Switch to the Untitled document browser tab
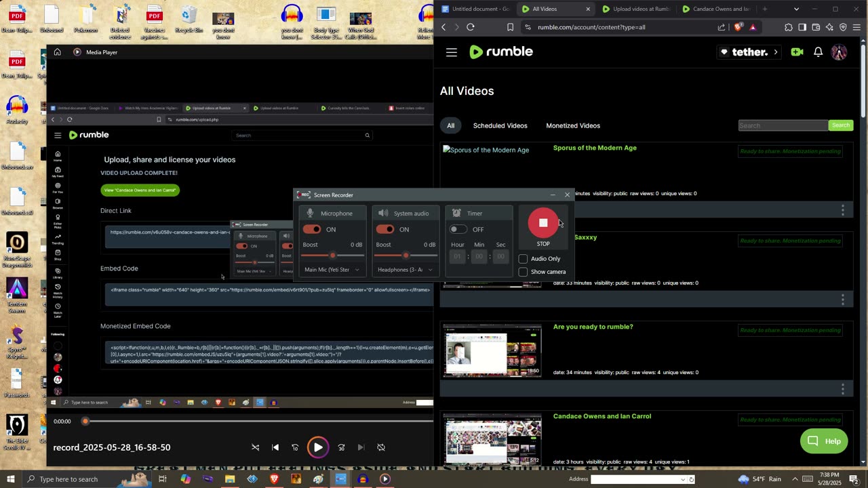The width and height of the screenshot is (868, 488). (x=475, y=9)
